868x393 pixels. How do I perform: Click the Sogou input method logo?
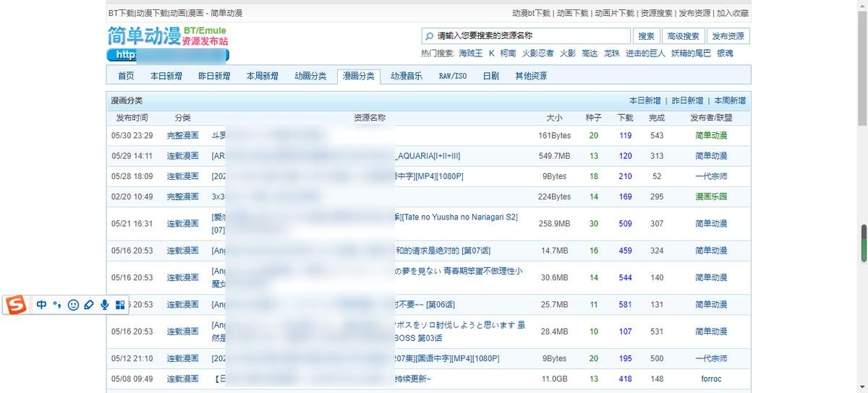tap(16, 306)
